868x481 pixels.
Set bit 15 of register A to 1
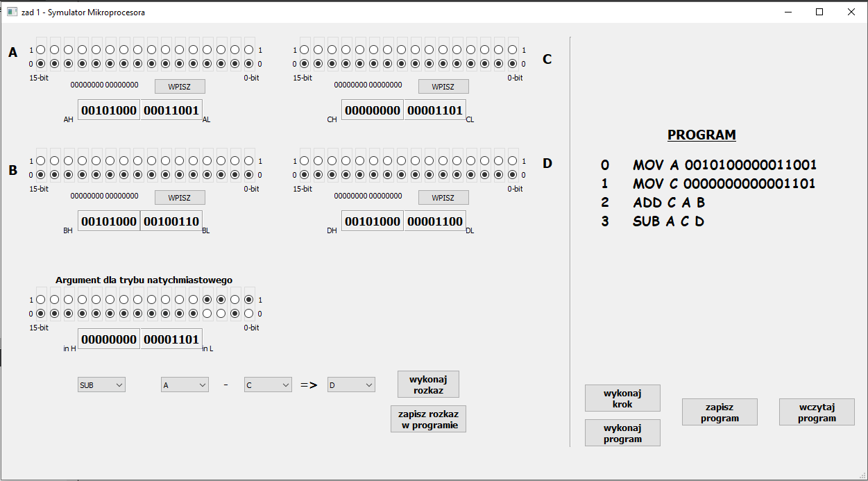click(x=40, y=49)
